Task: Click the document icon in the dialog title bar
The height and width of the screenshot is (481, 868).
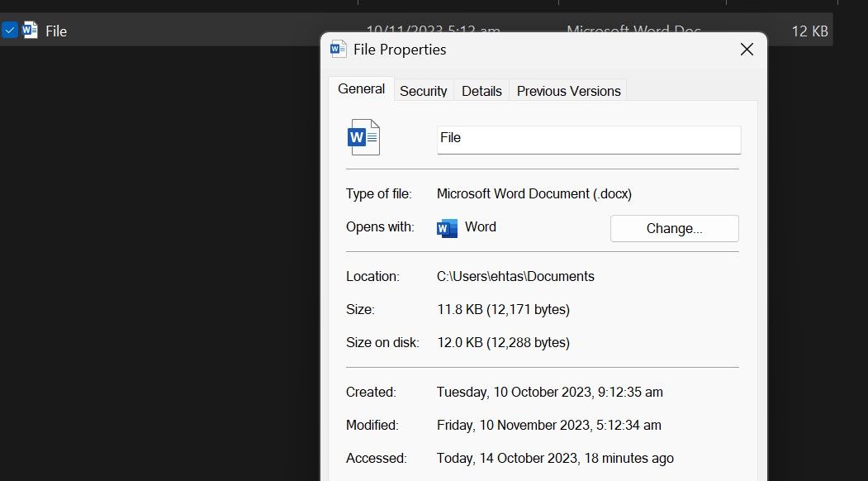Action: click(339, 50)
